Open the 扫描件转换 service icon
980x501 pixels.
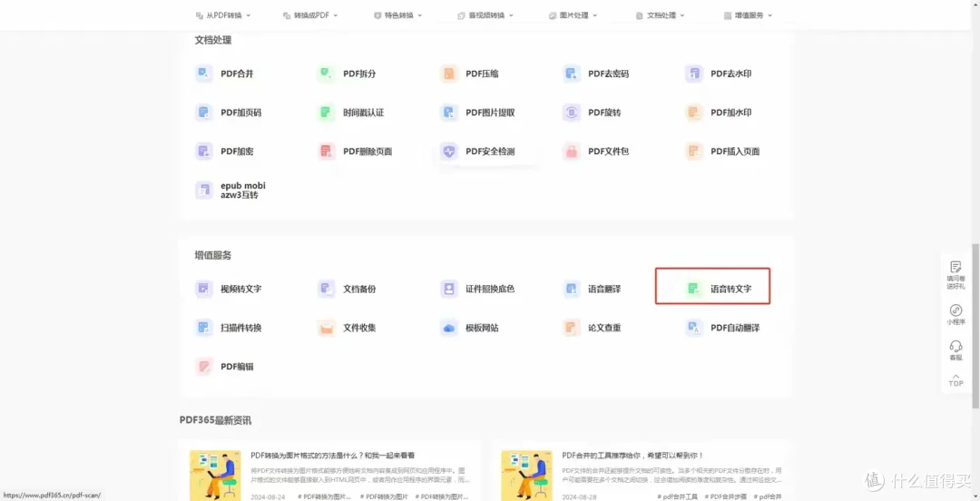pos(204,328)
